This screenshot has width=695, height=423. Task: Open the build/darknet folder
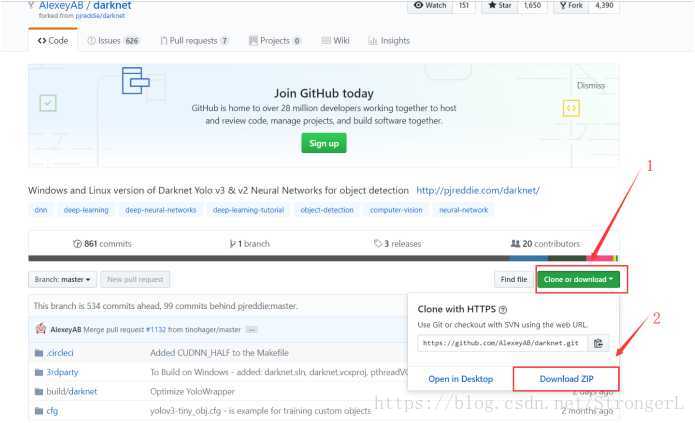click(71, 392)
